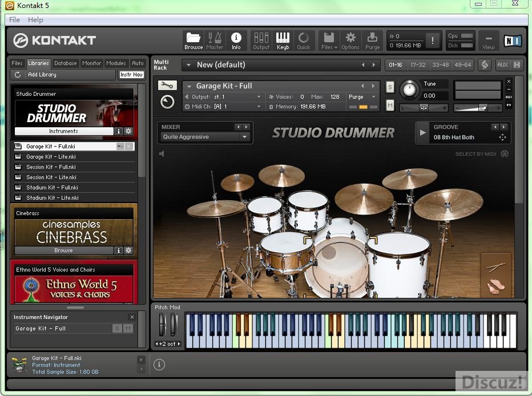Open the Quite Aggressive mixer preset dropdown

point(244,137)
